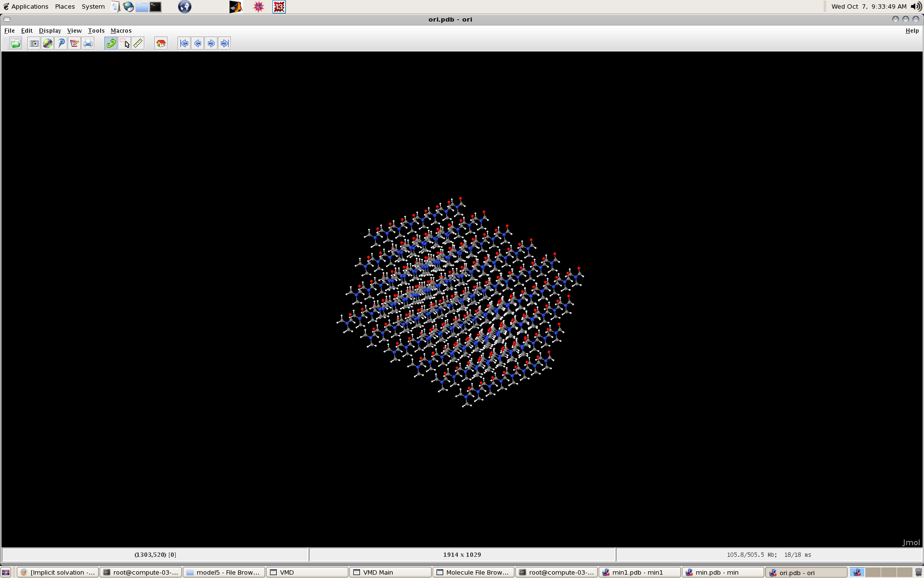Advance to the next frame arrow

[x=211, y=43]
